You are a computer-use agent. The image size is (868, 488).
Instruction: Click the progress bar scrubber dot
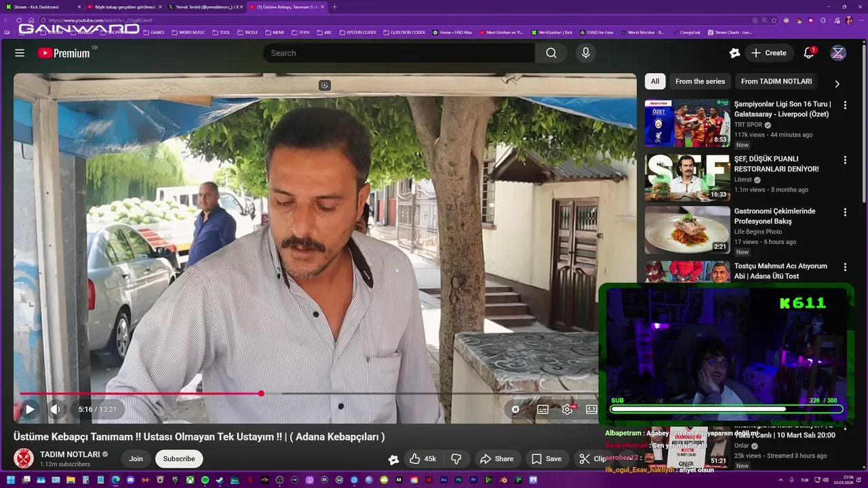click(x=261, y=394)
